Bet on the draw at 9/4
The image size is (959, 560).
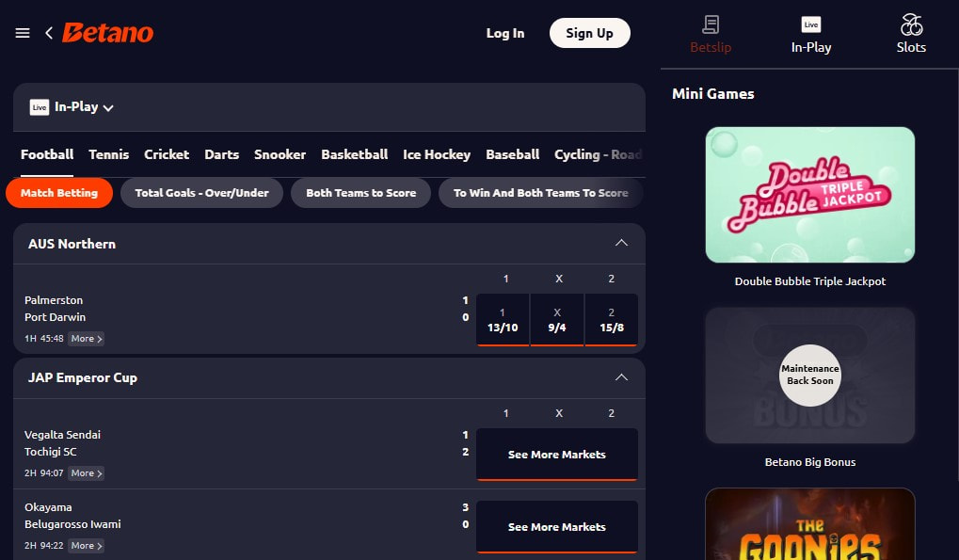coord(557,320)
